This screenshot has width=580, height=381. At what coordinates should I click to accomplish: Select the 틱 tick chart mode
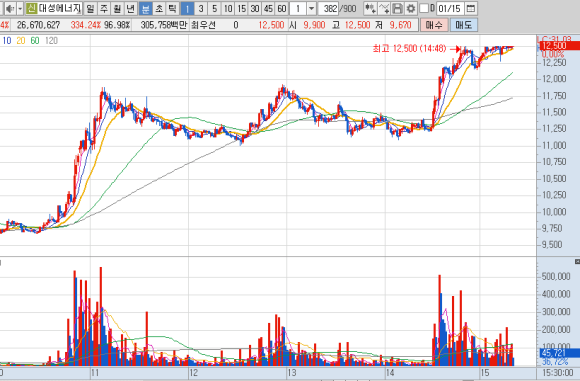pyautogui.click(x=172, y=8)
